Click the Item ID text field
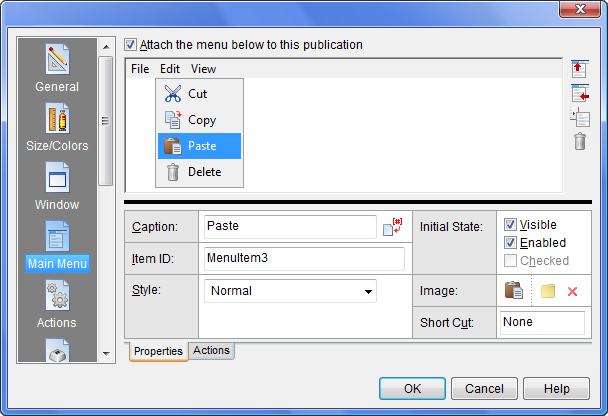Screen dimensions: 608x416 pyautogui.click(x=304, y=259)
